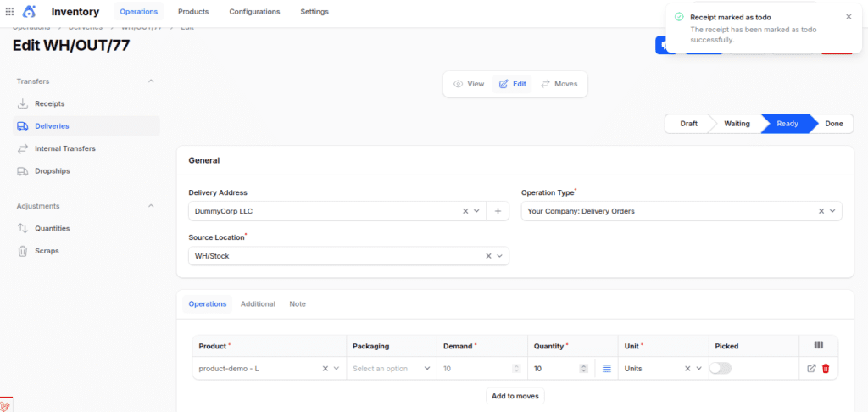
Task: Collapse the Adjustments sidebar section
Action: [151, 206]
